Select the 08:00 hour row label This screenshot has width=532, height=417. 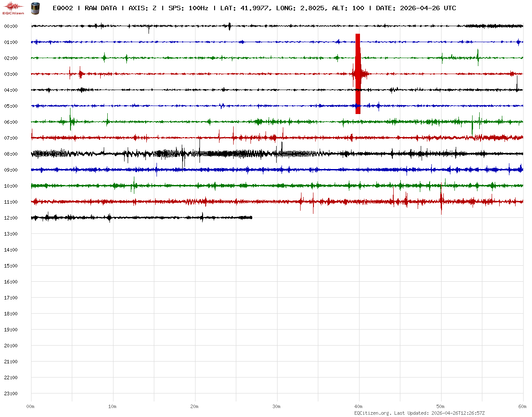pyautogui.click(x=11, y=154)
